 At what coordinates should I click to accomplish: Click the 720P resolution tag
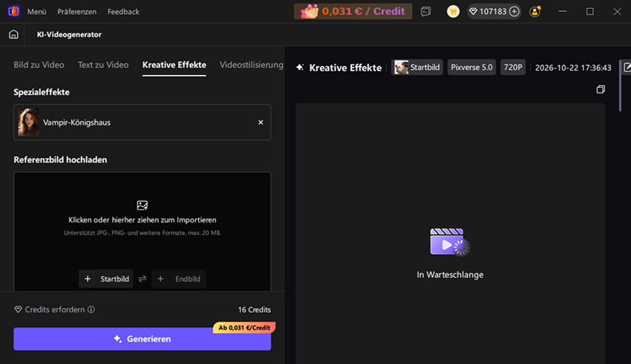[513, 67]
